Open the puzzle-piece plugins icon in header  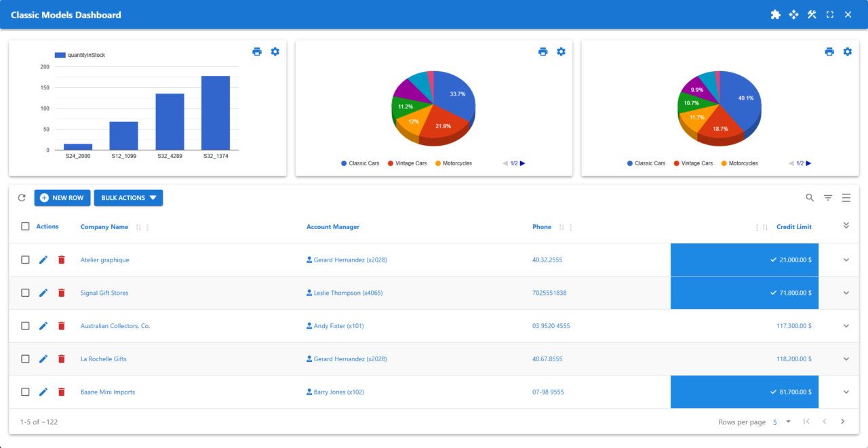pos(776,14)
